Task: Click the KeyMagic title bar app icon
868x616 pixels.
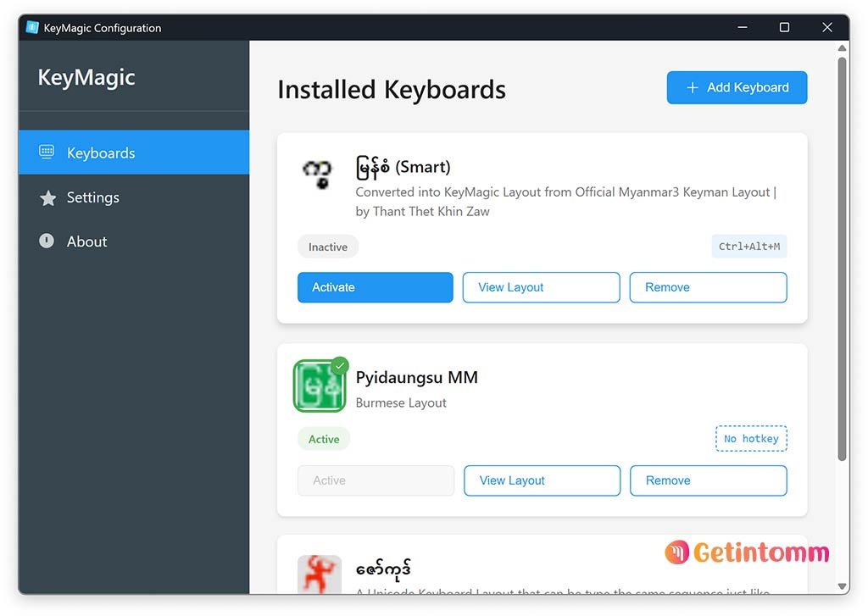Action: (33, 27)
